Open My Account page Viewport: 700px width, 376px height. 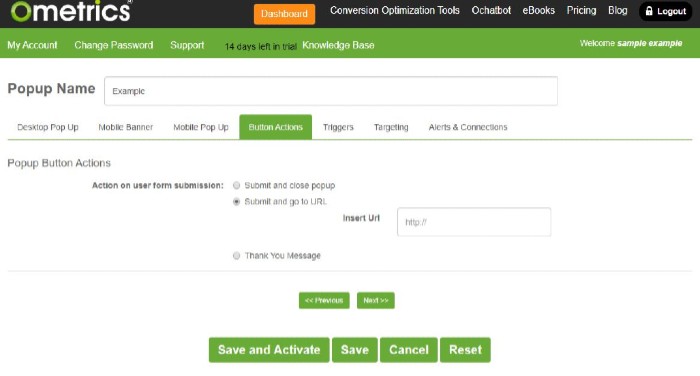click(x=32, y=45)
